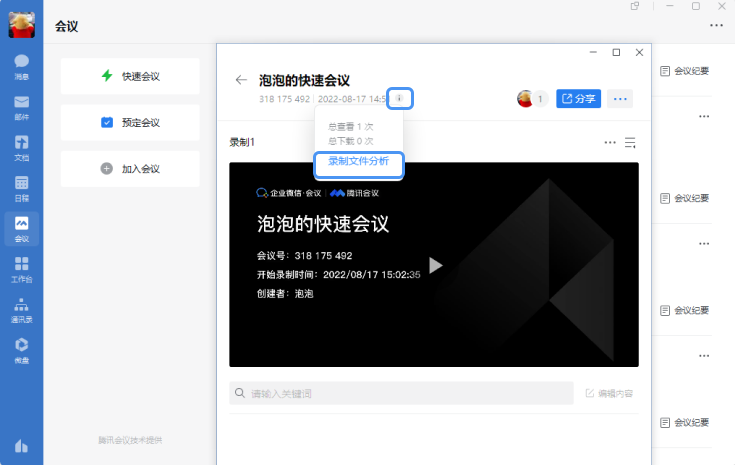735x465 pixels.
Task: Click 编辑内容 to edit the transcript
Action: click(x=609, y=394)
